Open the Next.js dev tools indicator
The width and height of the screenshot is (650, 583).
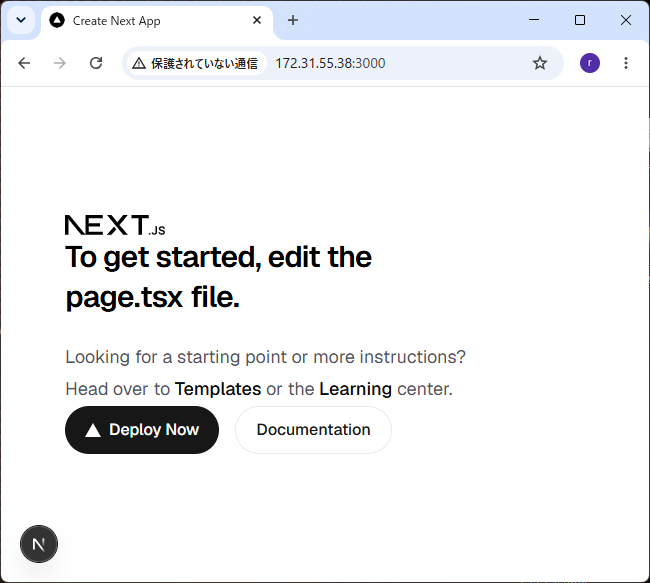[x=39, y=544]
